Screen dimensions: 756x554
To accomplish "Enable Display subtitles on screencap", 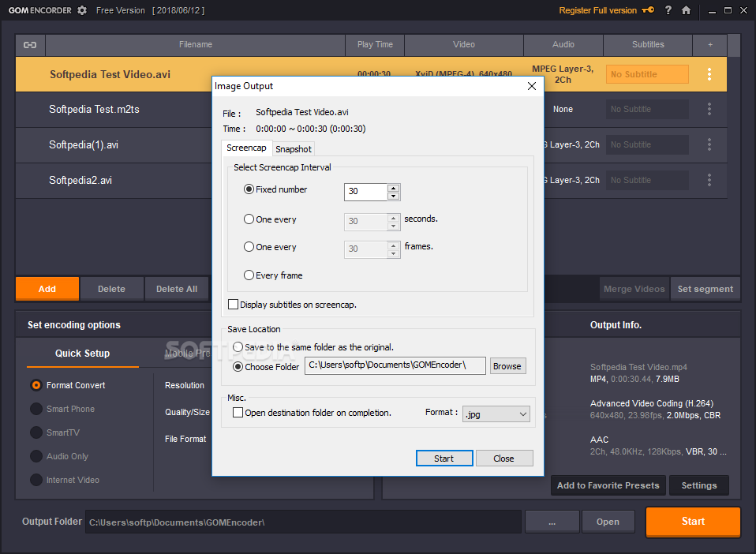I will (234, 305).
